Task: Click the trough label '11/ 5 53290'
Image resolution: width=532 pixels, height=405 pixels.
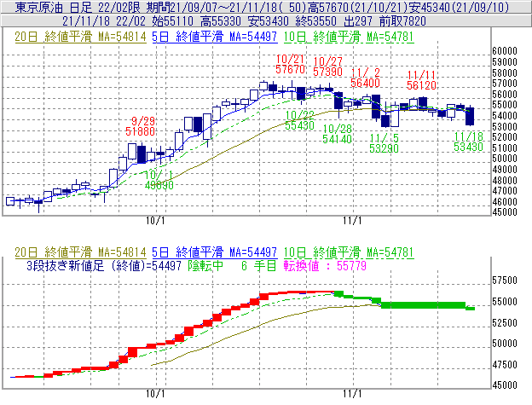Action: click(384, 143)
